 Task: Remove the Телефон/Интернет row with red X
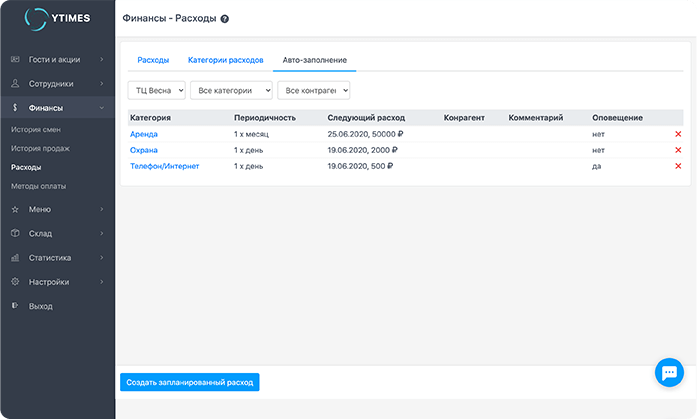click(x=678, y=166)
